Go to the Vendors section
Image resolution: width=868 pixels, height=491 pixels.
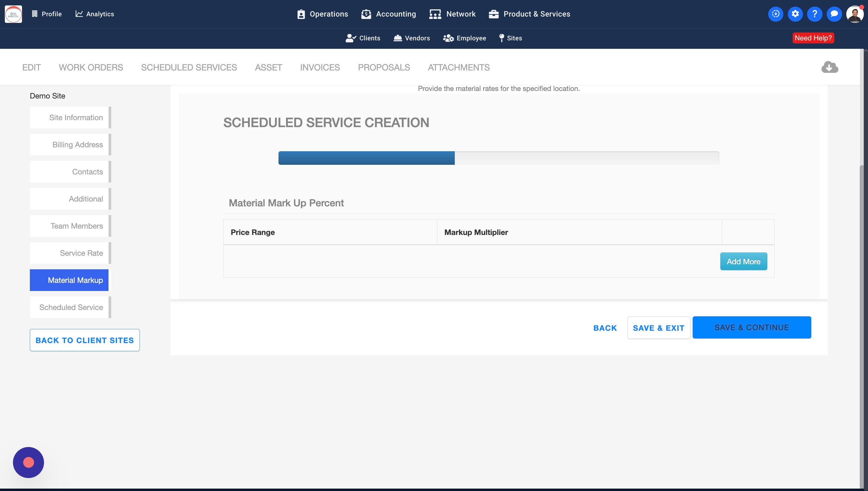[x=412, y=38]
